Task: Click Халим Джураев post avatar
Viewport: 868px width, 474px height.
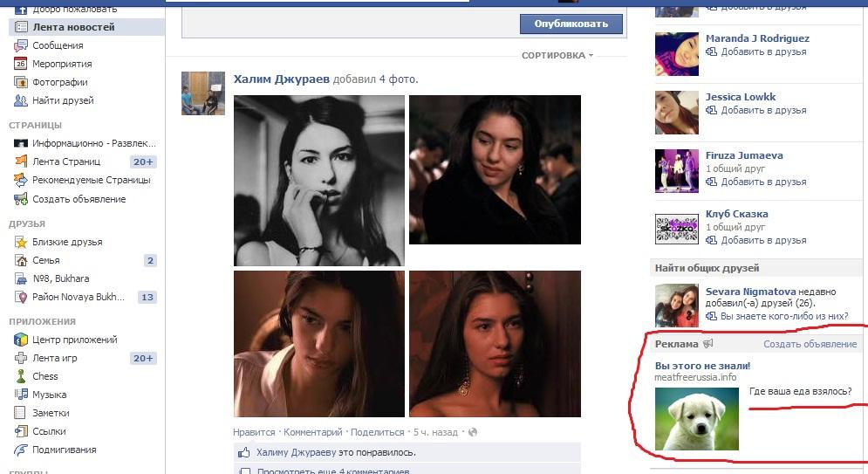Action: [203, 93]
